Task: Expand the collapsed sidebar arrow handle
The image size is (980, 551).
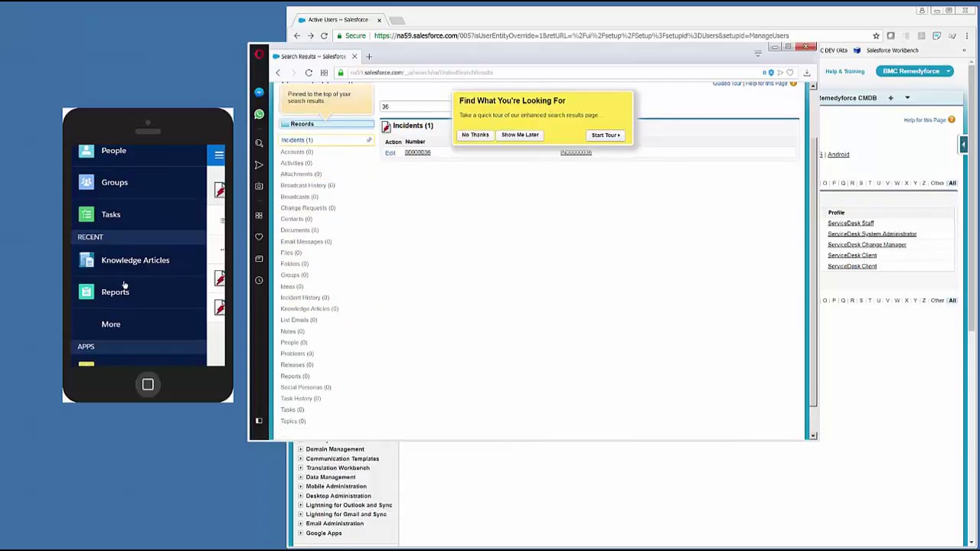Action: pos(963,145)
